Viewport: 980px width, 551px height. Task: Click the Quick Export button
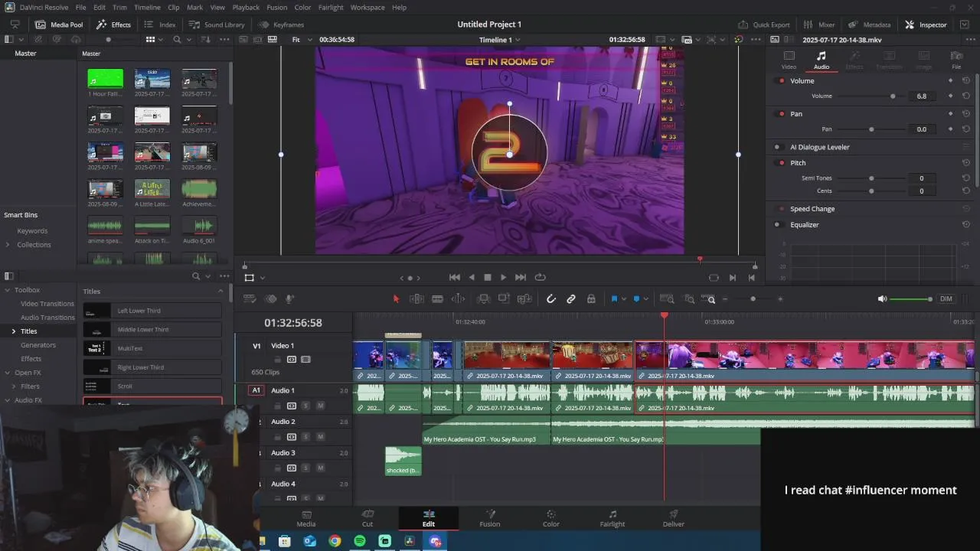(x=764, y=24)
